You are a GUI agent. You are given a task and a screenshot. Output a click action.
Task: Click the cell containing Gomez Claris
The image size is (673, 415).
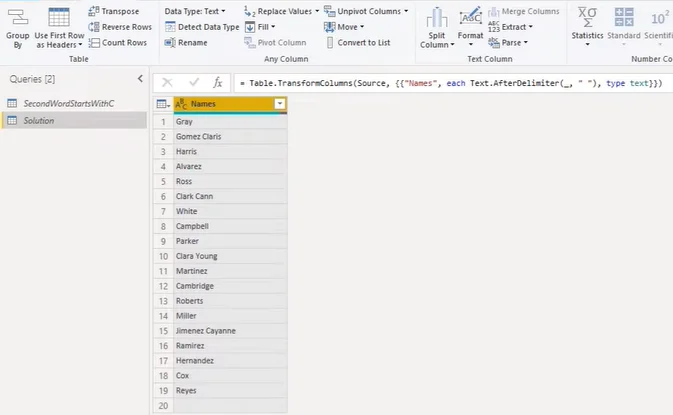pyautogui.click(x=230, y=136)
